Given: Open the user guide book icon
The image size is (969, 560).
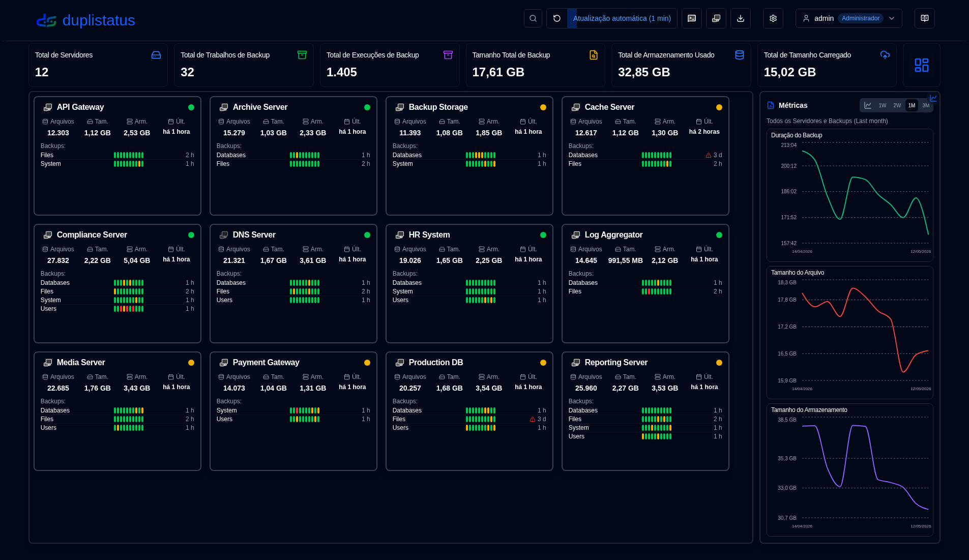Looking at the screenshot, I should pos(925,18).
